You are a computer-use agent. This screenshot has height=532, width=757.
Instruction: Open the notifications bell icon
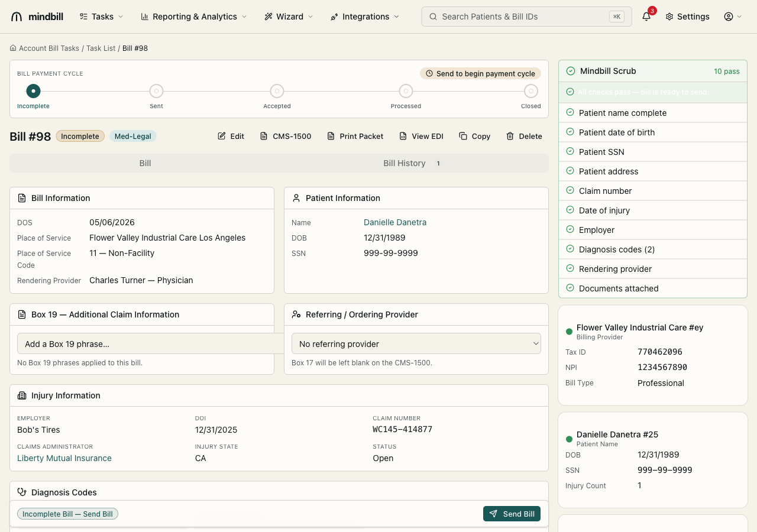[x=646, y=17]
